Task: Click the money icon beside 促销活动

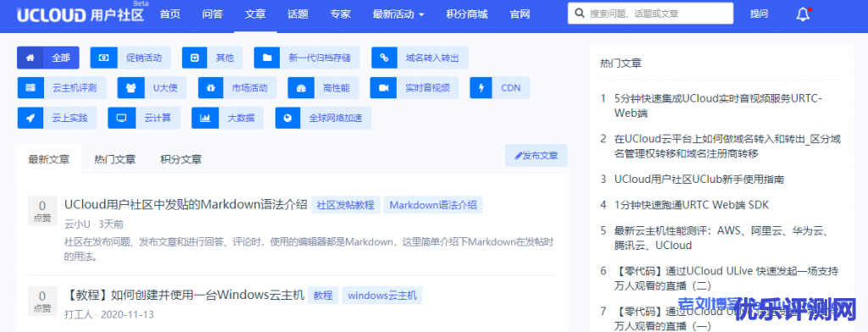Action: coord(103,58)
